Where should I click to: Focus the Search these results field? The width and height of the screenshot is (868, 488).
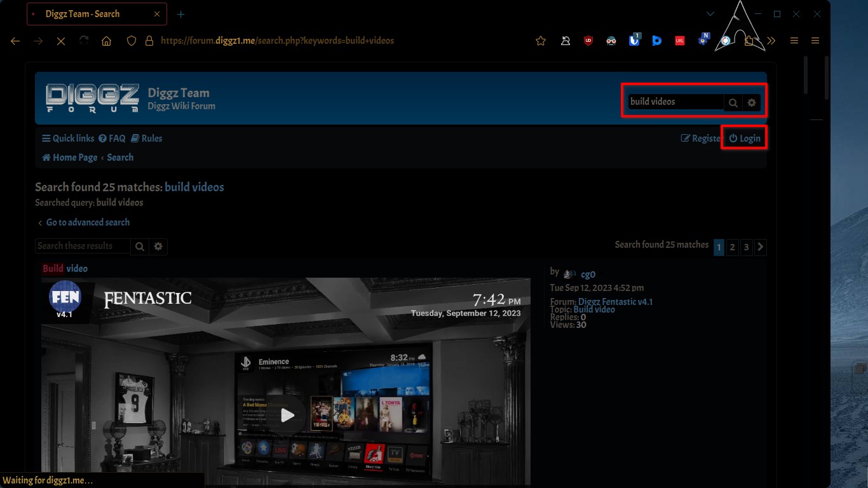[83, 246]
